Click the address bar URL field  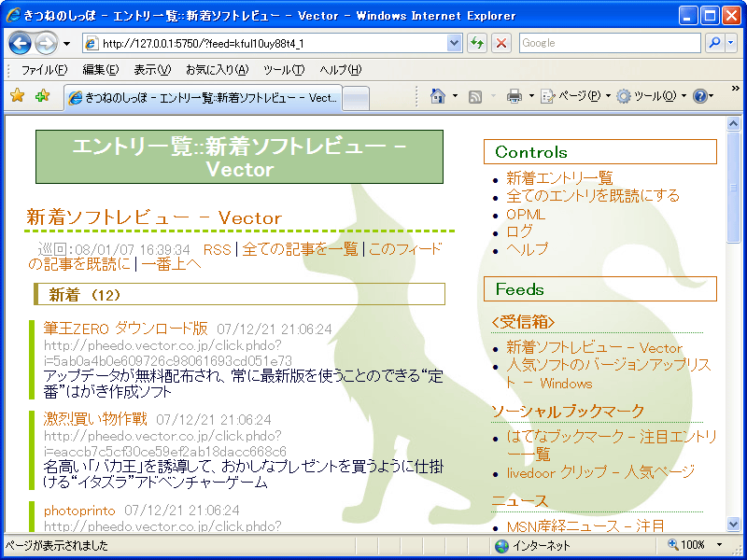[x=265, y=44]
